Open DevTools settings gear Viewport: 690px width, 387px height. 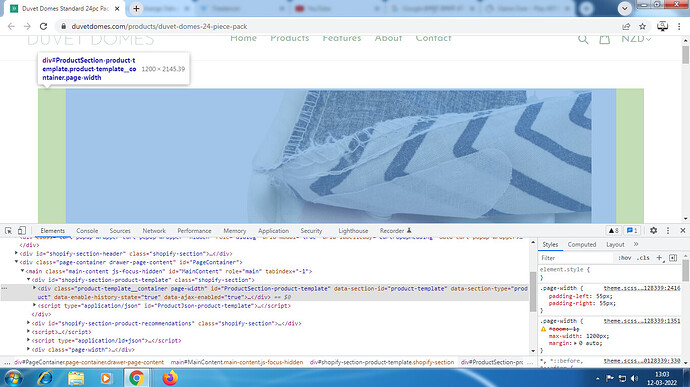[653, 230]
